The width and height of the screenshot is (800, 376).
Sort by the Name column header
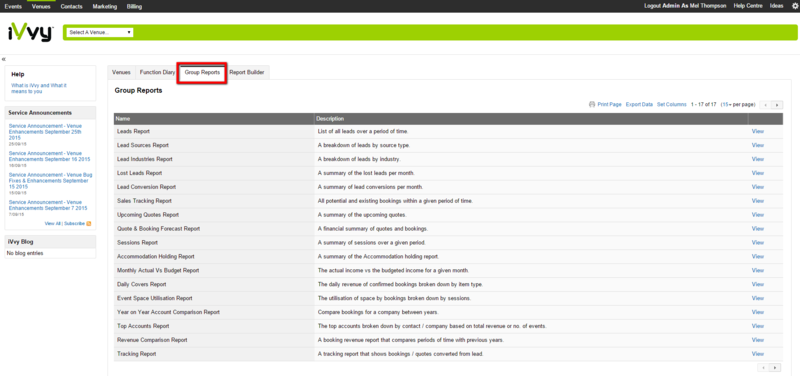[x=214, y=119]
